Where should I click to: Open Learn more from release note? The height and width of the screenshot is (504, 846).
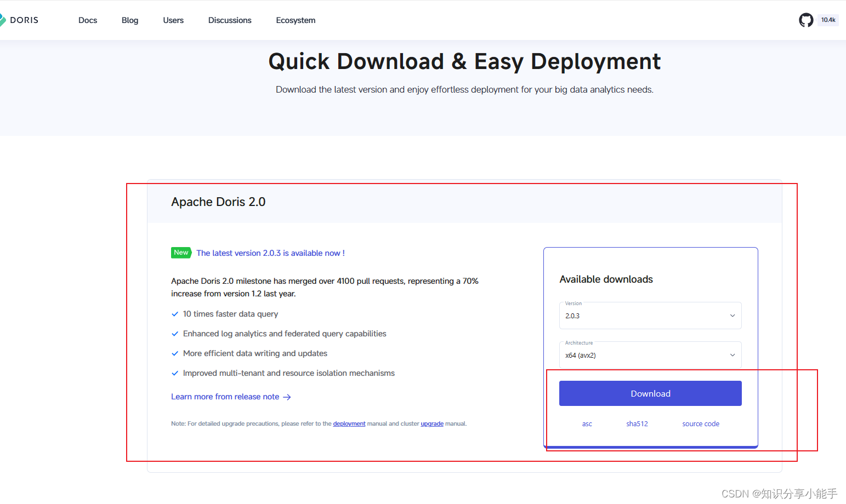coord(225,397)
